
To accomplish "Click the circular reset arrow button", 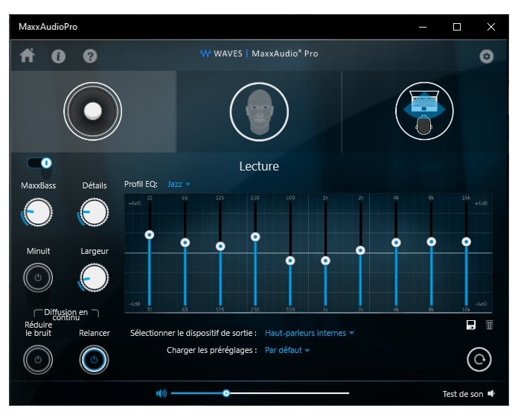I will click(479, 359).
